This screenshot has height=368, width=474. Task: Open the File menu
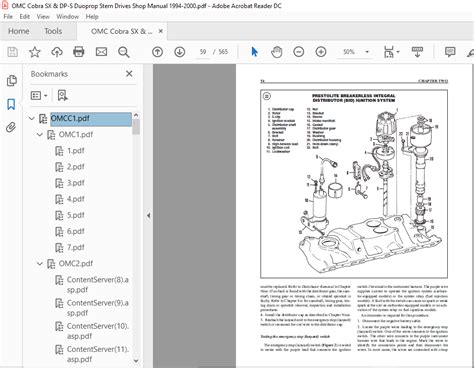(x=8, y=17)
